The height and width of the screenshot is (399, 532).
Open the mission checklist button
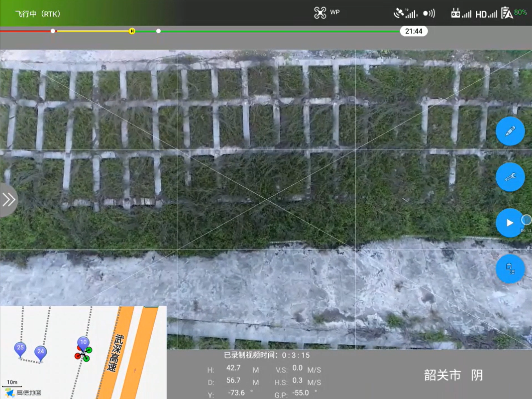pos(510,269)
